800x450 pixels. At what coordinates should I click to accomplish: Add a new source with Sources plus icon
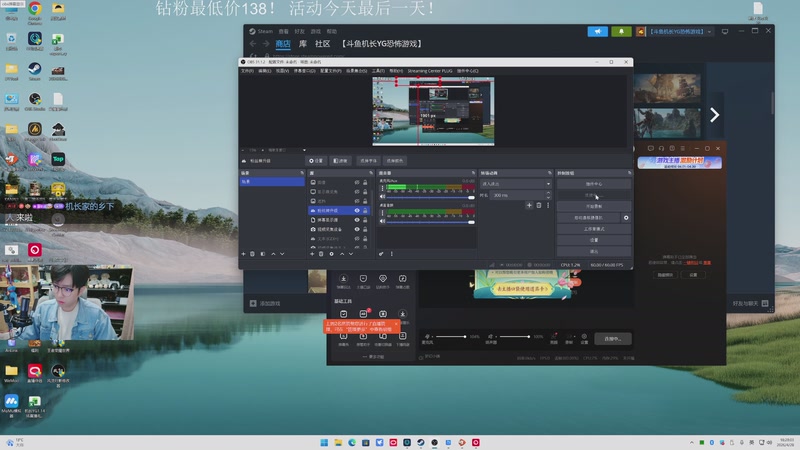tap(312, 254)
